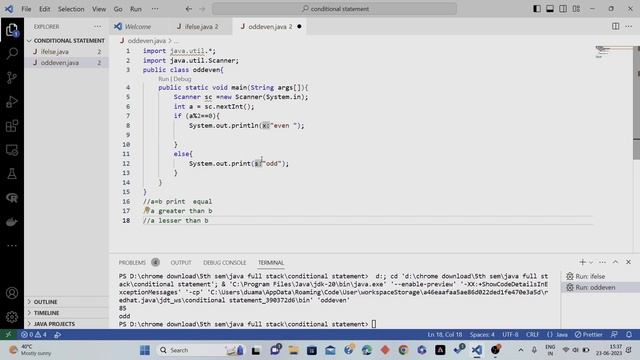The image size is (640, 360).
Task: Switch to the OUTPUT panel tab
Action: pyautogui.click(x=181, y=262)
